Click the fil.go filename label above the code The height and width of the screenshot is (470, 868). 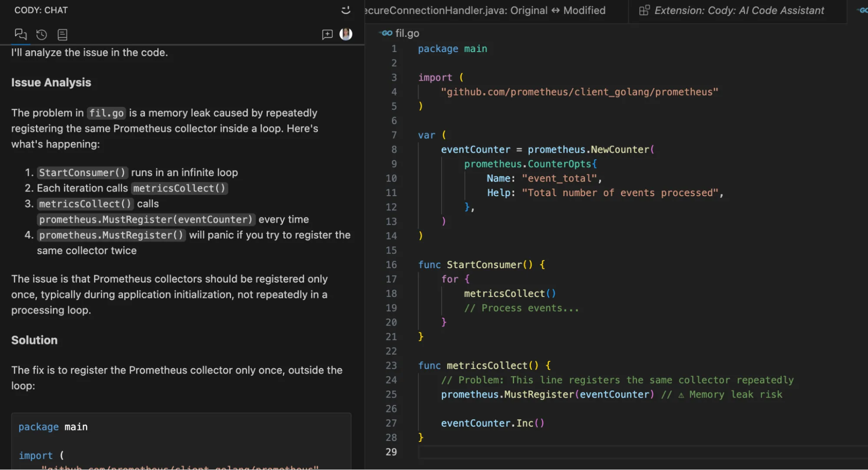(406, 33)
